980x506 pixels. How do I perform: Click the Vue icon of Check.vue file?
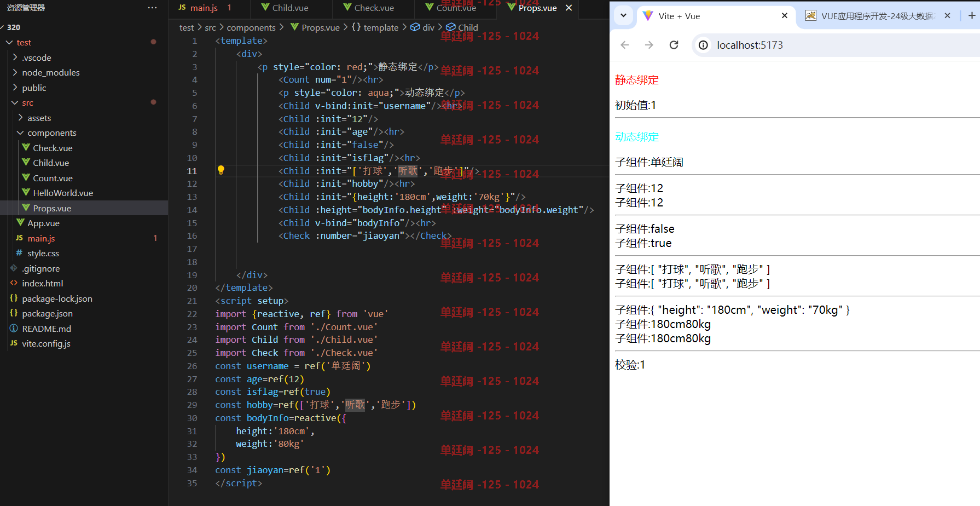tap(26, 147)
